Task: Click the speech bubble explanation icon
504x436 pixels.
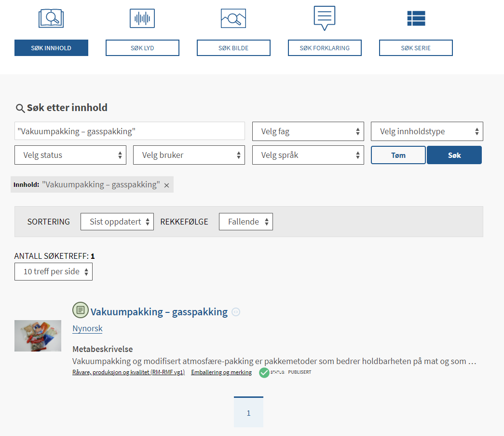Action: point(324,18)
